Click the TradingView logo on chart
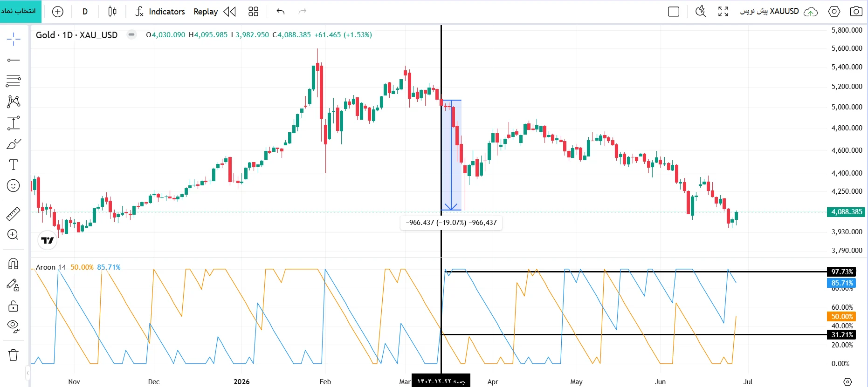 (x=47, y=240)
